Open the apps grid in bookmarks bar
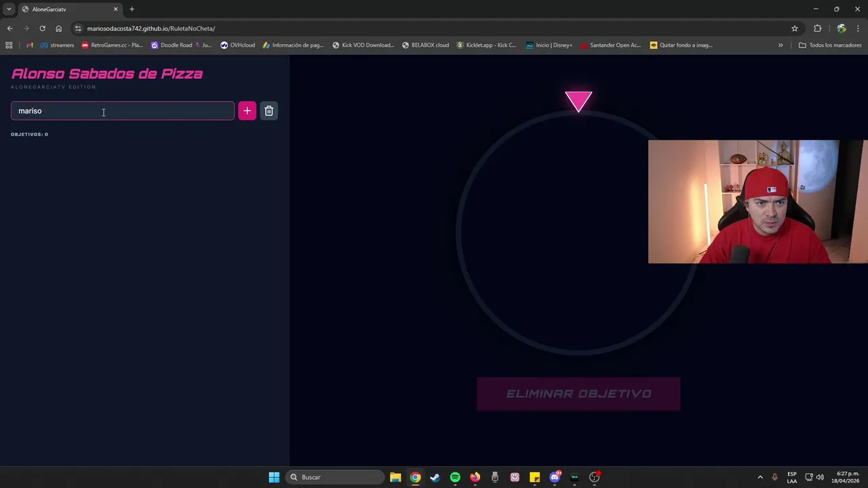The height and width of the screenshot is (488, 868). coord(9,45)
